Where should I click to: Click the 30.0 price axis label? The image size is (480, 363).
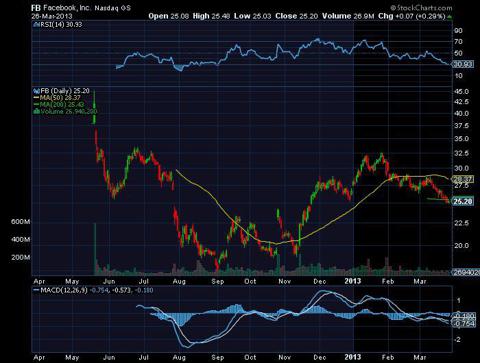[x=461, y=168]
